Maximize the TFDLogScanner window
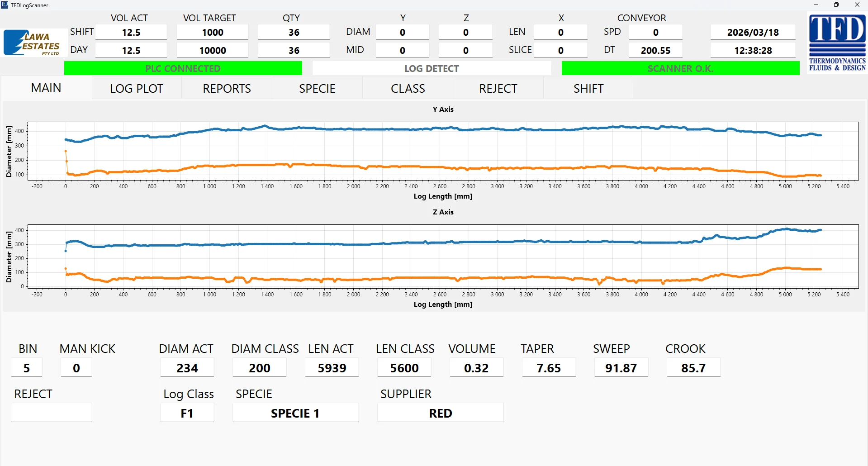Image resolution: width=868 pixels, height=466 pixels. [x=836, y=5]
